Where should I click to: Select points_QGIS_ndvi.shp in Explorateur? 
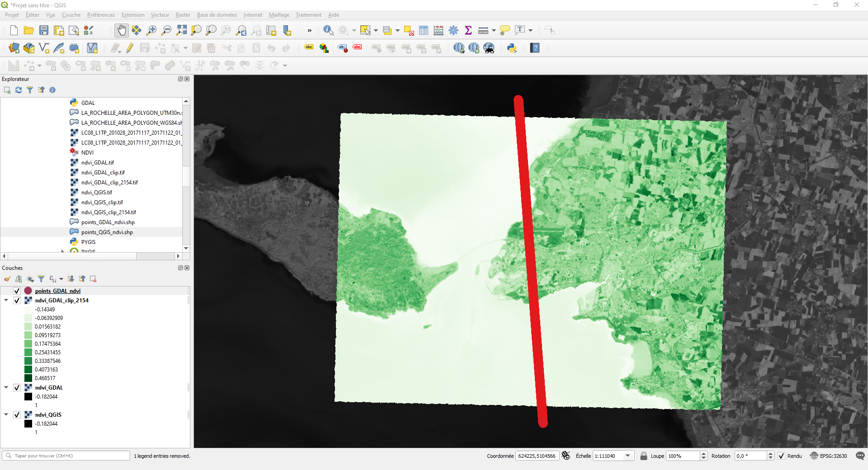[107, 232]
